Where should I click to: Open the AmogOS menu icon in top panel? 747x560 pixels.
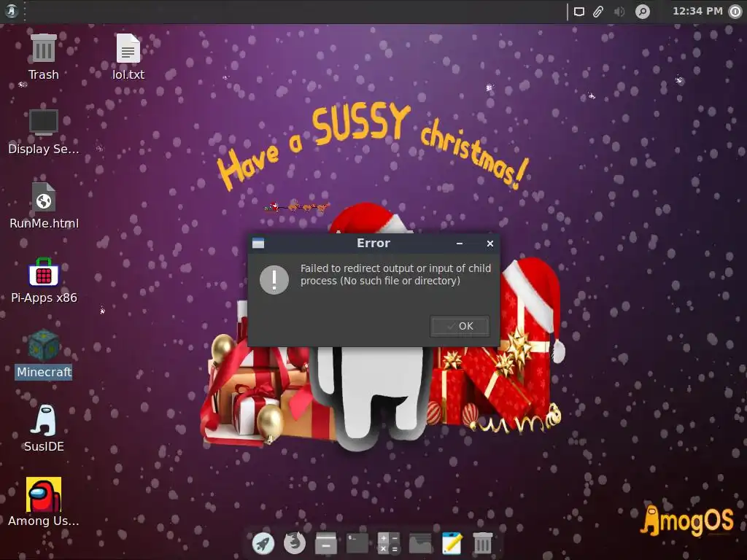(x=11, y=11)
